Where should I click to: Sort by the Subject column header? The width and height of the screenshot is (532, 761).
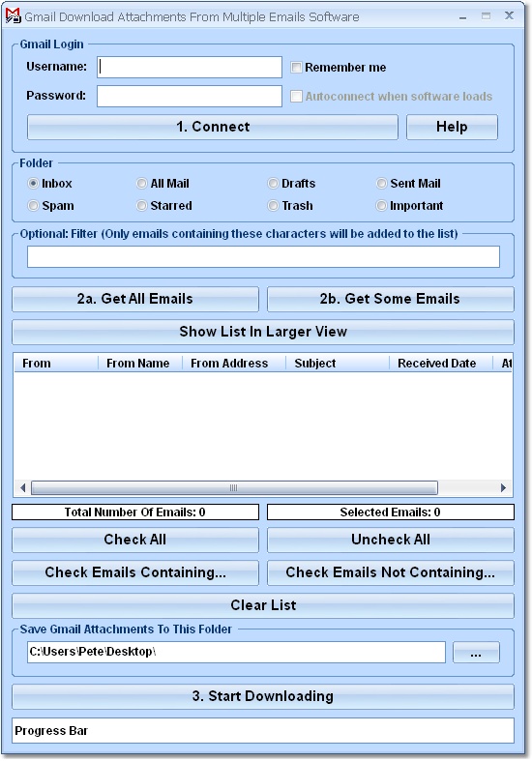tap(338, 364)
